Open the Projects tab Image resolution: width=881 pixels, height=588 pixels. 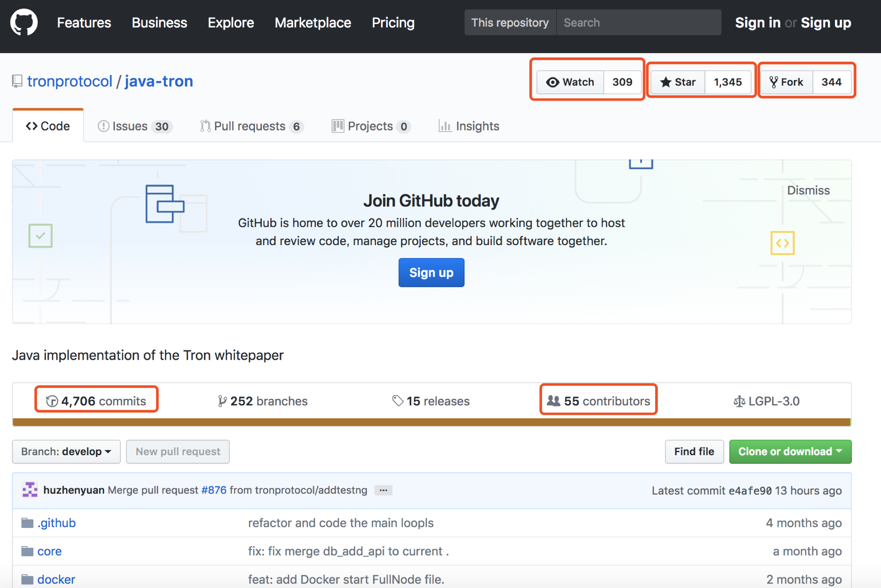click(371, 126)
